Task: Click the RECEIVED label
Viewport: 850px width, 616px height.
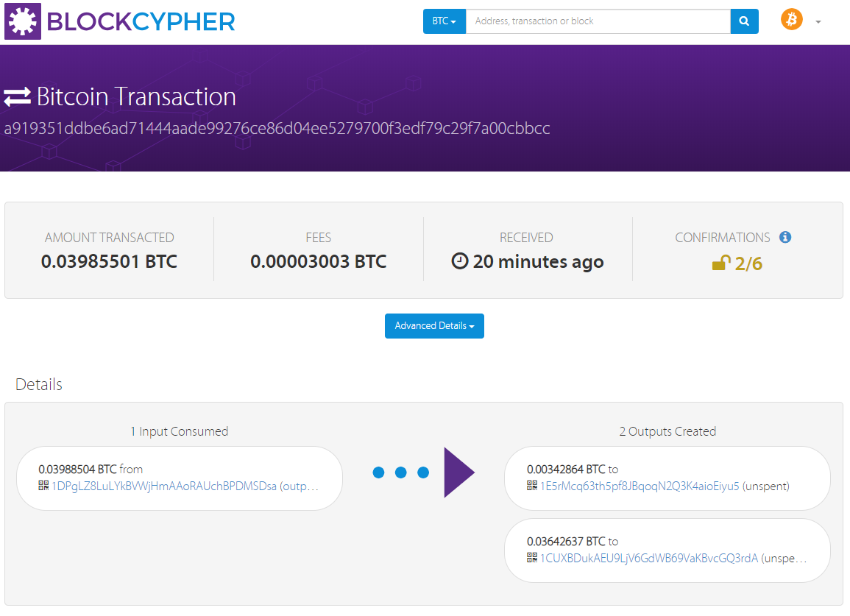Action: coord(526,238)
